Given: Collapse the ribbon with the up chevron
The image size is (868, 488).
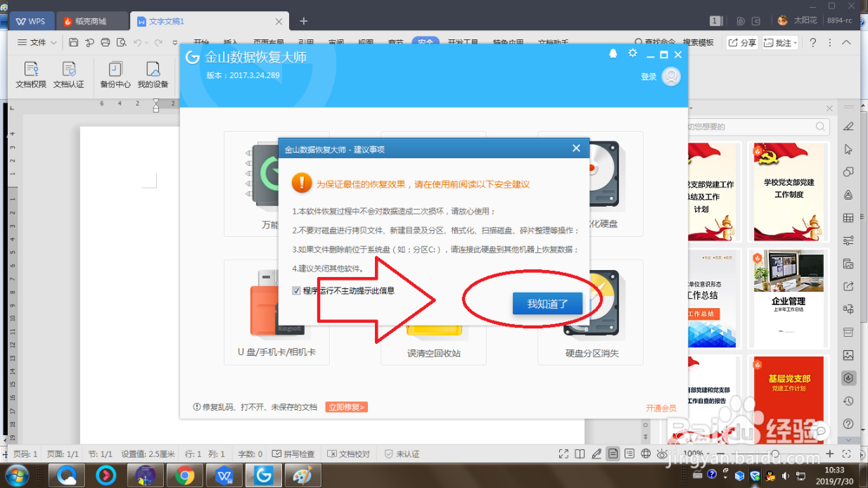Looking at the screenshot, I should pyautogui.click(x=846, y=43).
